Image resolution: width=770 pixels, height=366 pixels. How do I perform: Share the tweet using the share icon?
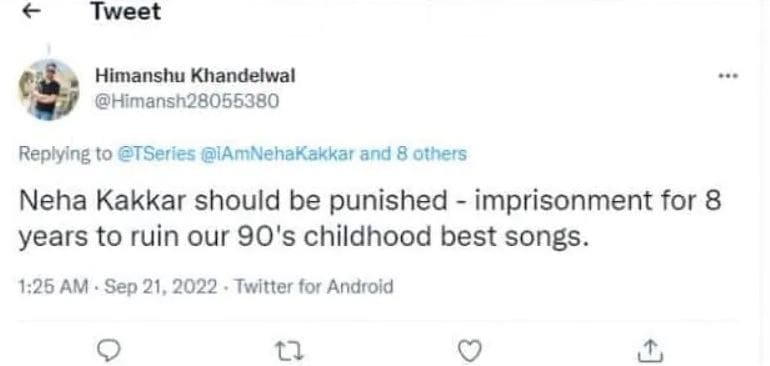(652, 350)
